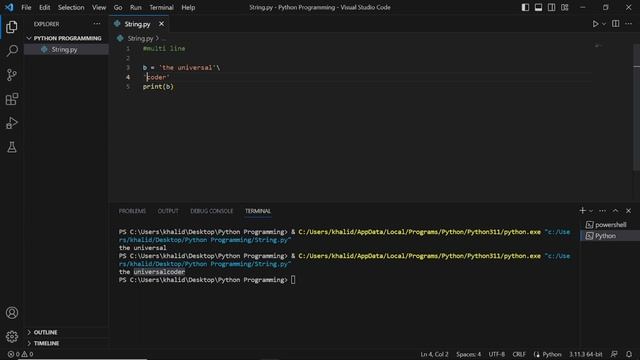The width and height of the screenshot is (640, 360).
Task: Open editor More Actions menu
Action: [629, 24]
